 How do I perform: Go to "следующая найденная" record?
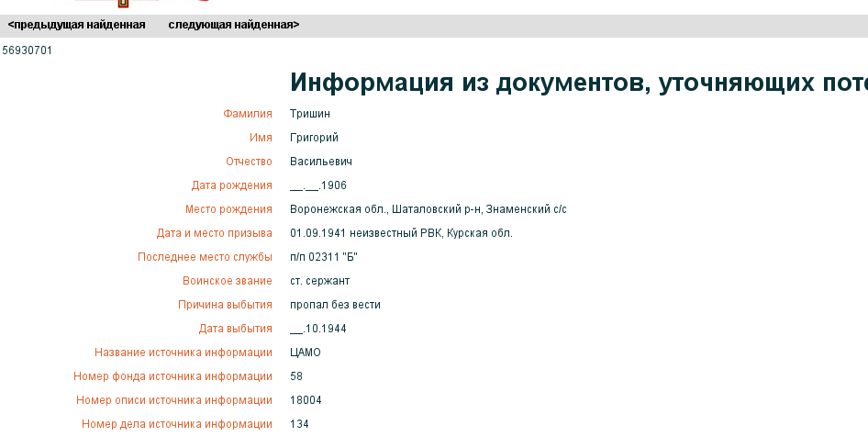click(233, 25)
